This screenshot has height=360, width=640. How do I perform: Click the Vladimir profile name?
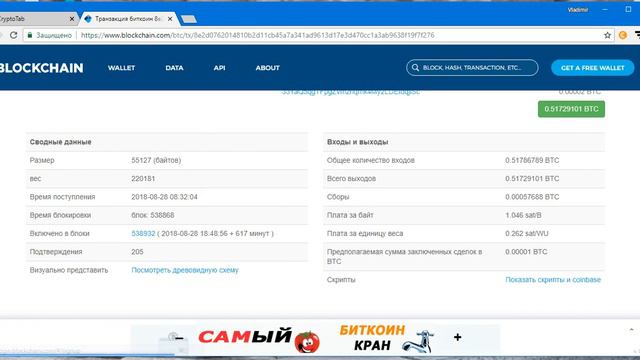578,10
